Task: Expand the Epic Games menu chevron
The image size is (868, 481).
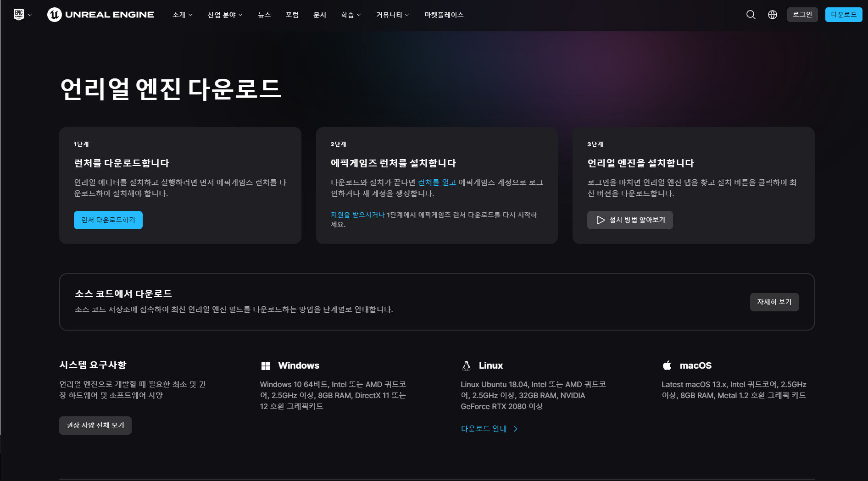Action: tap(30, 15)
